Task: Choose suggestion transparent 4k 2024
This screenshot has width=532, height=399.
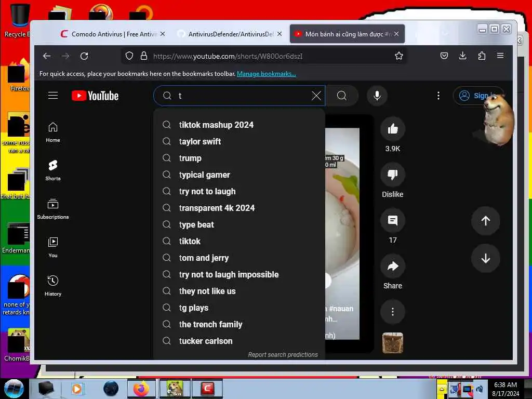Action: pos(240,208)
